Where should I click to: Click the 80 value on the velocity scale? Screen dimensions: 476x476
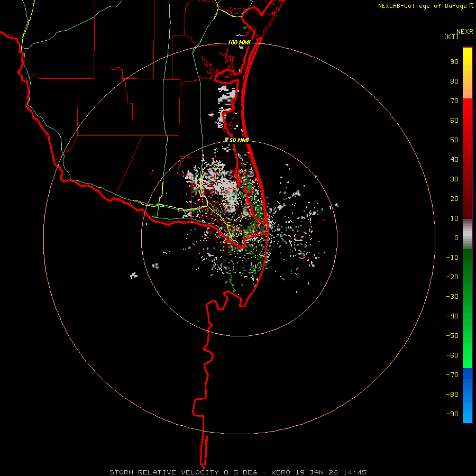(x=454, y=81)
